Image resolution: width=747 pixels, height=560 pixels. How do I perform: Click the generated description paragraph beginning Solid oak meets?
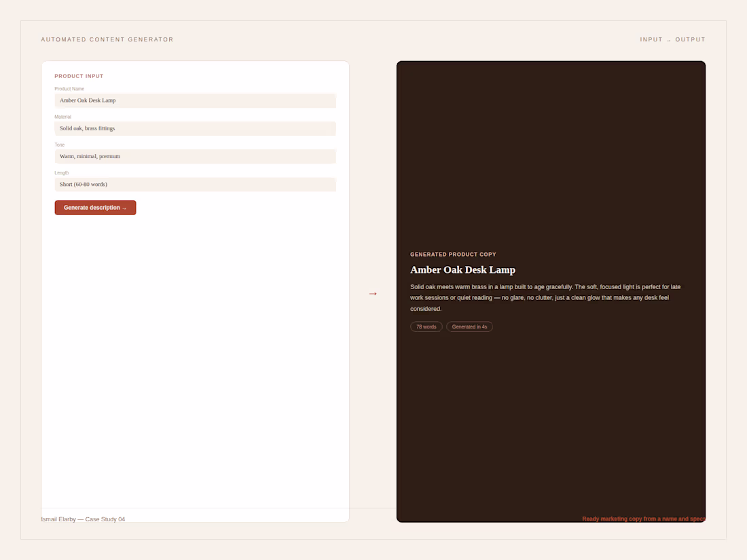(545, 297)
